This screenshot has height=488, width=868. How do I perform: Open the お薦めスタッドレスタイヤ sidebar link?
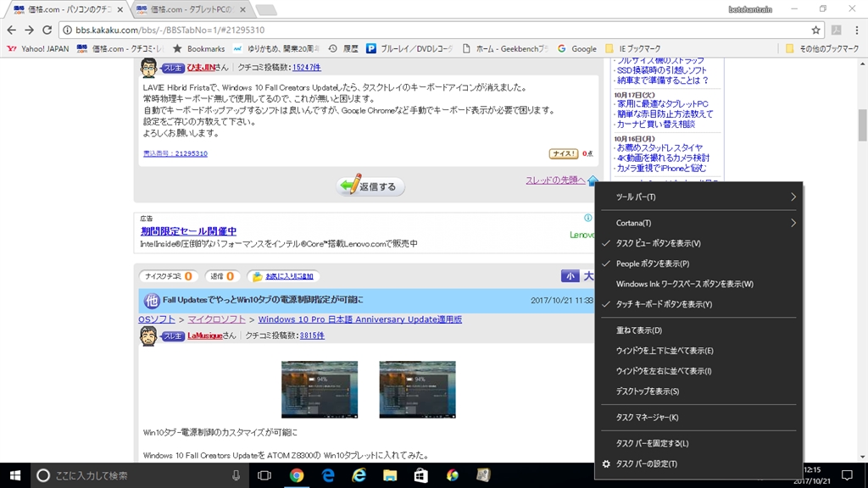pos(659,147)
